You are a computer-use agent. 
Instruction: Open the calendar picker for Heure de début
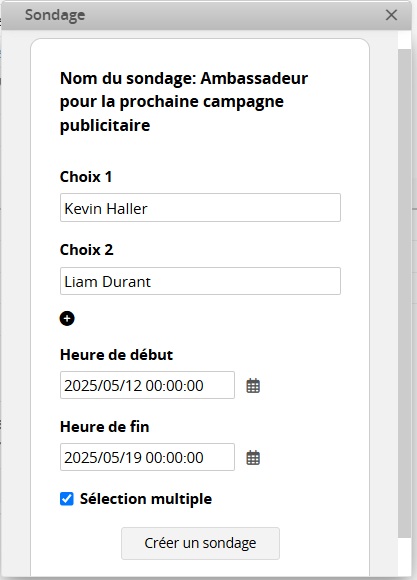tap(253, 385)
